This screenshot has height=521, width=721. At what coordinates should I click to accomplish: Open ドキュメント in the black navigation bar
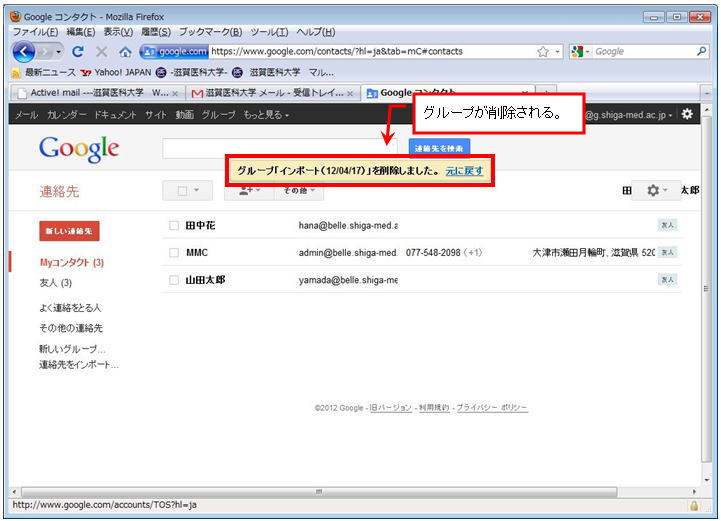[115, 115]
